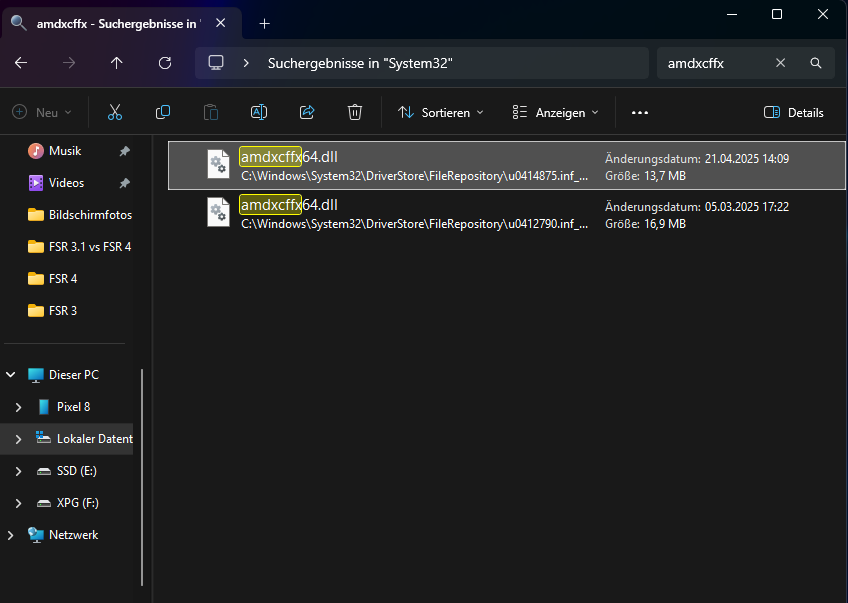Toggle the Details pane
Image resolution: width=848 pixels, height=603 pixels.
click(793, 112)
